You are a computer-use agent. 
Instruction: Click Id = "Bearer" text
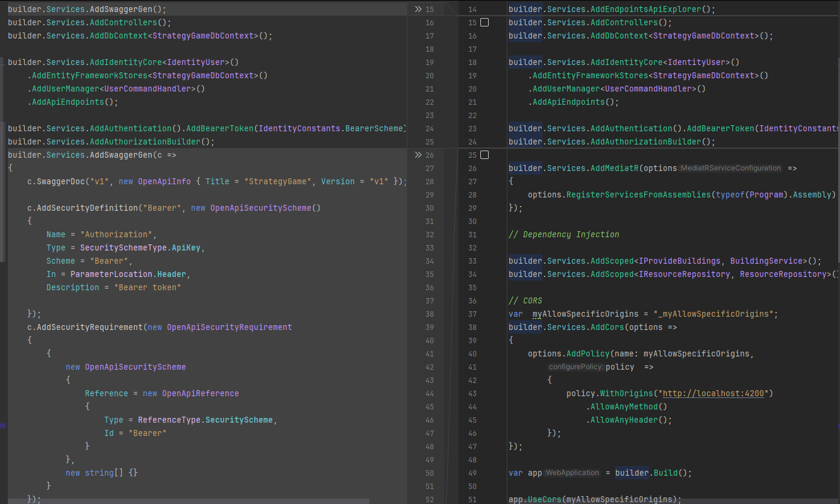[x=135, y=433]
